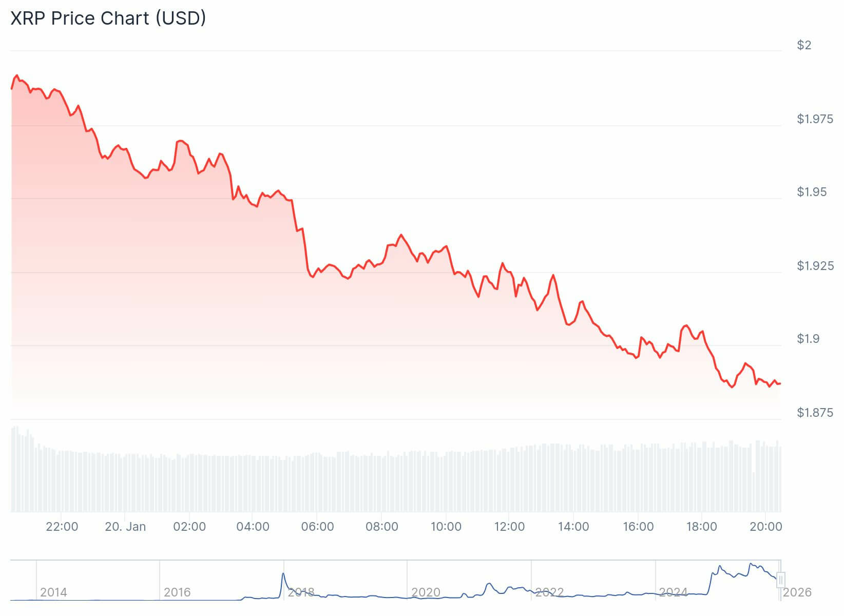The image size is (844, 616).
Task: Click the XRP Price Chart (USD) title
Action: (x=108, y=18)
